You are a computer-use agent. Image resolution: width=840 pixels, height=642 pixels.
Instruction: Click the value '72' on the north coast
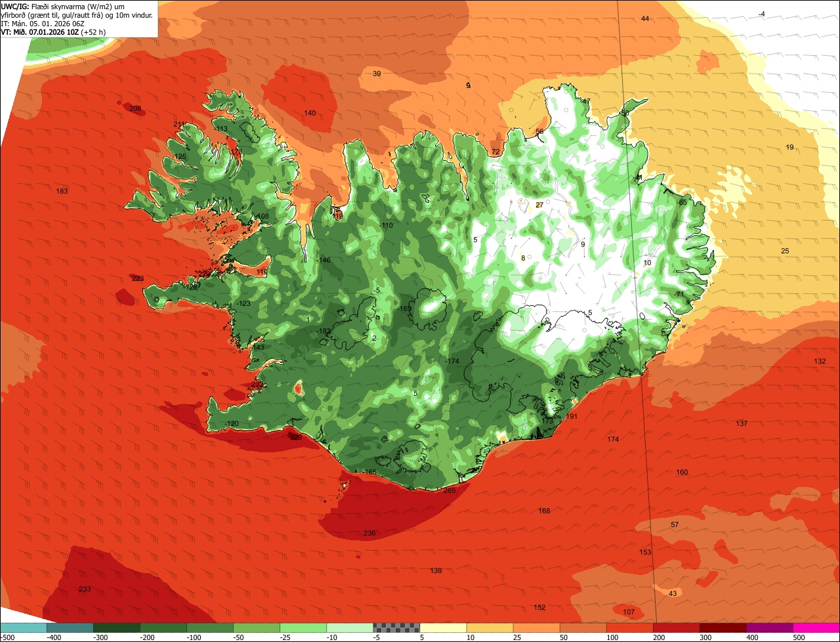click(x=495, y=152)
